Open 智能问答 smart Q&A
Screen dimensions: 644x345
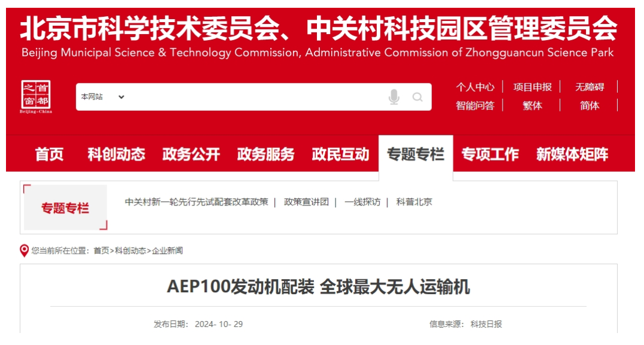coord(475,105)
